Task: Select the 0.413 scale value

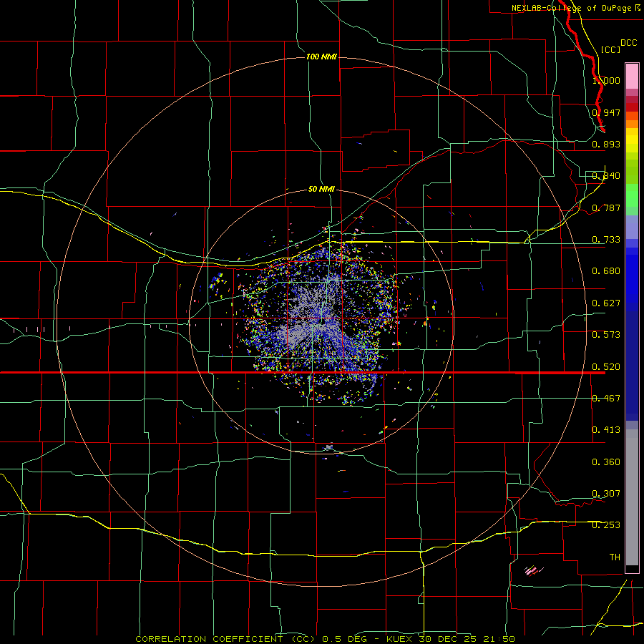Action: pyautogui.click(x=606, y=430)
